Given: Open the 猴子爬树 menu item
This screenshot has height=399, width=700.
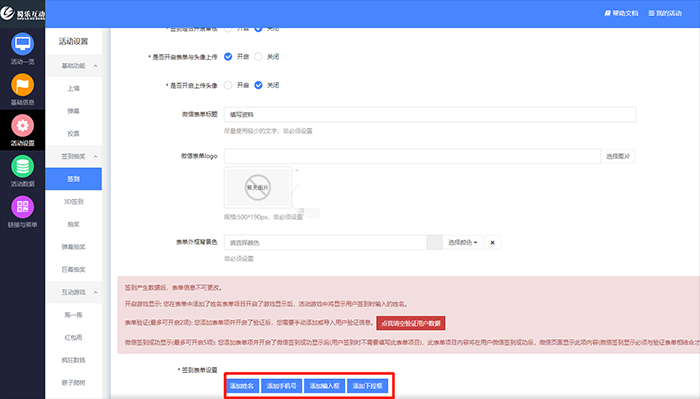Looking at the screenshot, I should pos(74,382).
